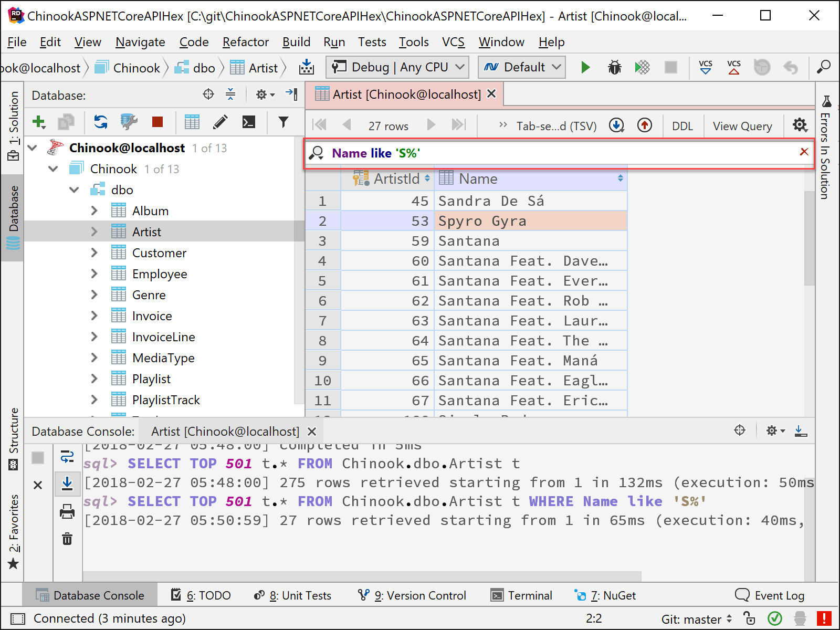
Task: Click the Edit Source pencil icon
Action: (x=220, y=122)
